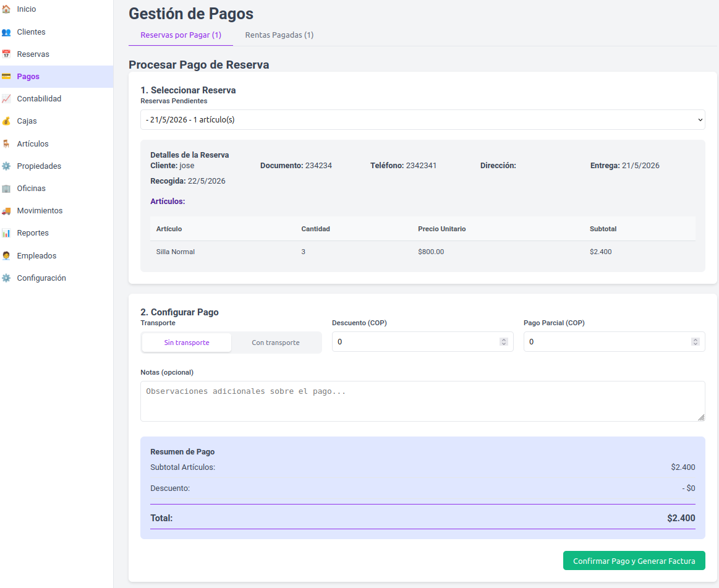This screenshot has height=588, width=719.
Task: Select the Reservas por Pagar tab
Action: 181,35
